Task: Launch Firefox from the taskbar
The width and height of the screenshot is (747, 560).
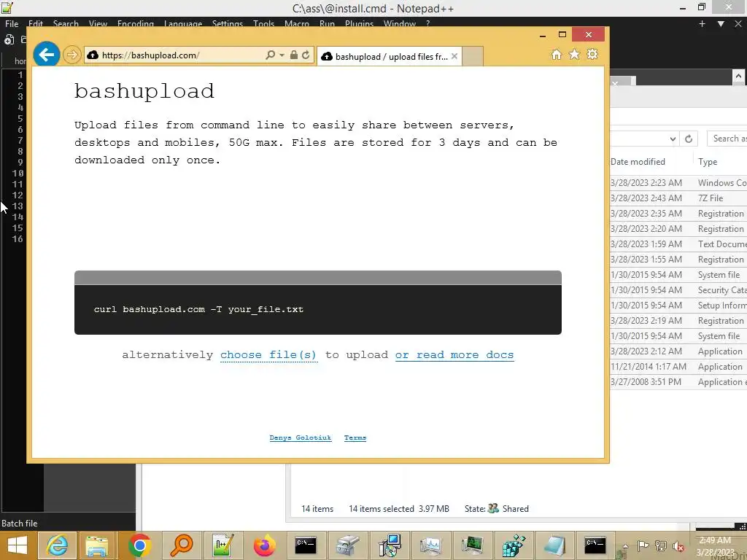Action: (x=264, y=545)
